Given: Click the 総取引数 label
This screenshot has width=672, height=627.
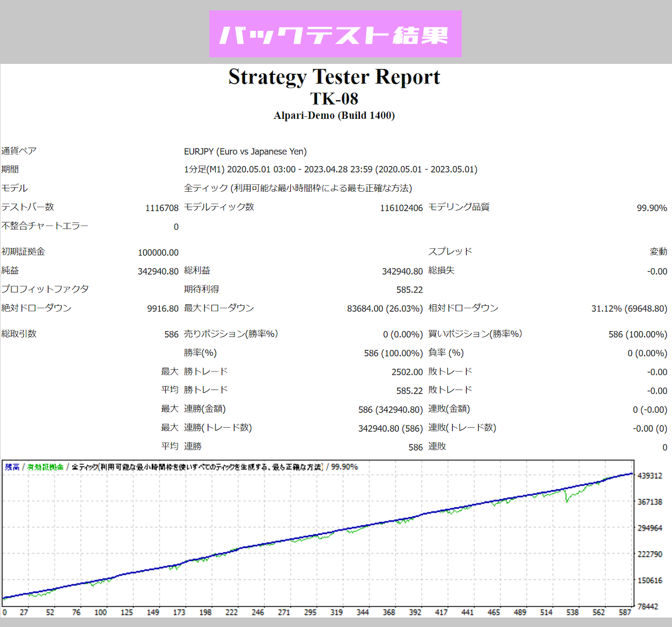Looking at the screenshot, I should tap(19, 334).
